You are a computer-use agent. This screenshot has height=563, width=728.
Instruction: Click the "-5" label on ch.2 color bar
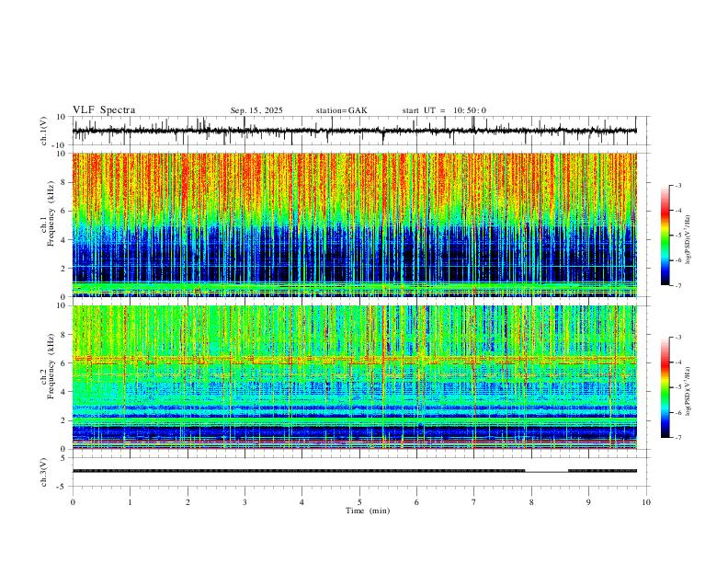coord(677,387)
